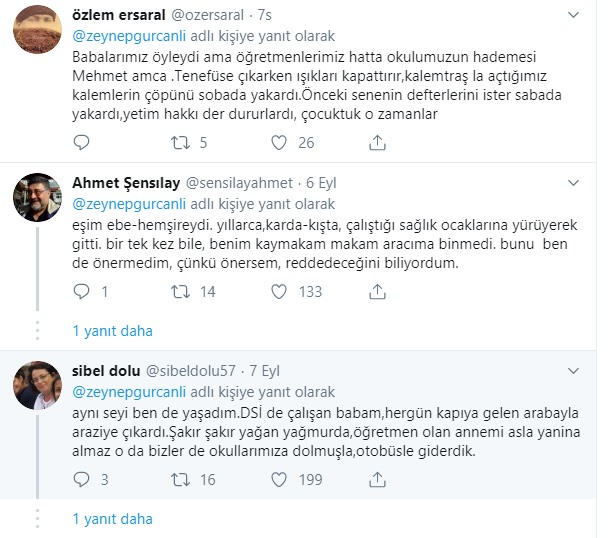The image size is (612, 538).
Task: Like özlem ersaral's tweet
Action: [x=280, y=143]
